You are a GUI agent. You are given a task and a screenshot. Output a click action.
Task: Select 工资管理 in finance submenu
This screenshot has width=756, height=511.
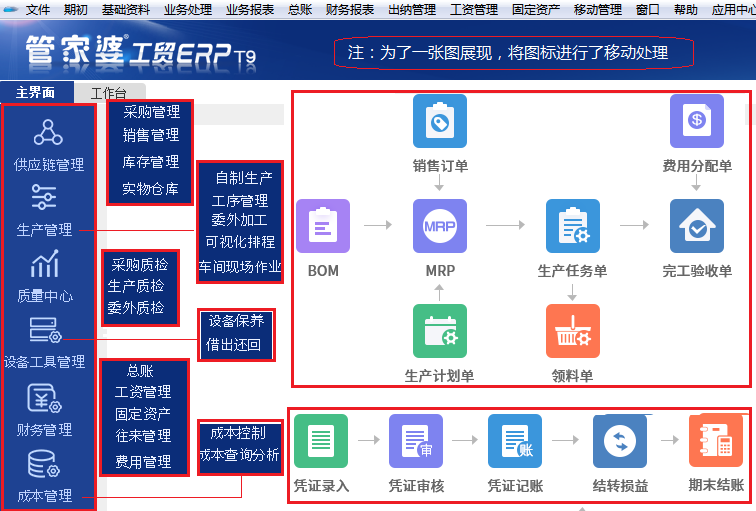coord(143,392)
